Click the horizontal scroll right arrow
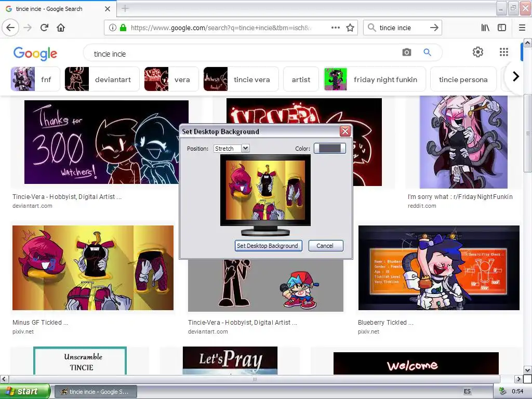 point(518,379)
